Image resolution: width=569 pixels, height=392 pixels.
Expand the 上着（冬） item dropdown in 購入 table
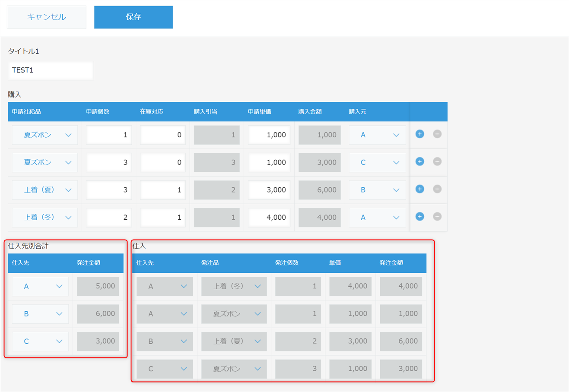tap(45, 218)
